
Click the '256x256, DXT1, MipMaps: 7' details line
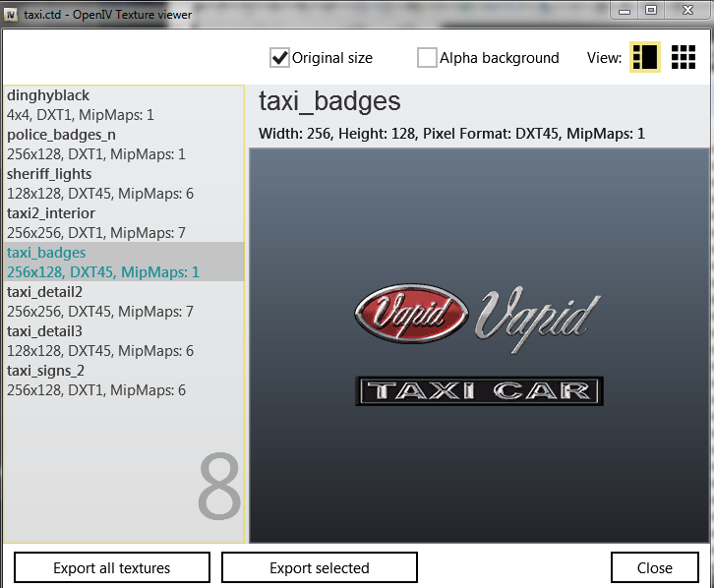(x=96, y=233)
